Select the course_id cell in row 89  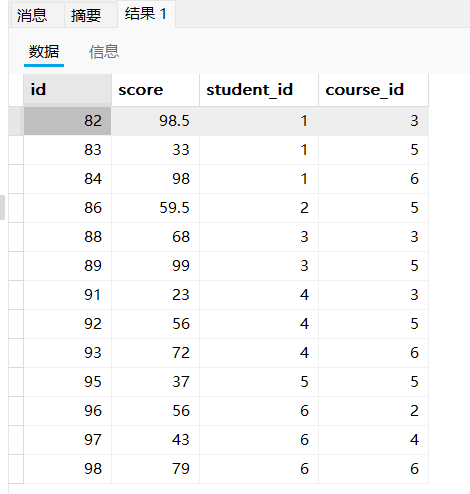373,266
